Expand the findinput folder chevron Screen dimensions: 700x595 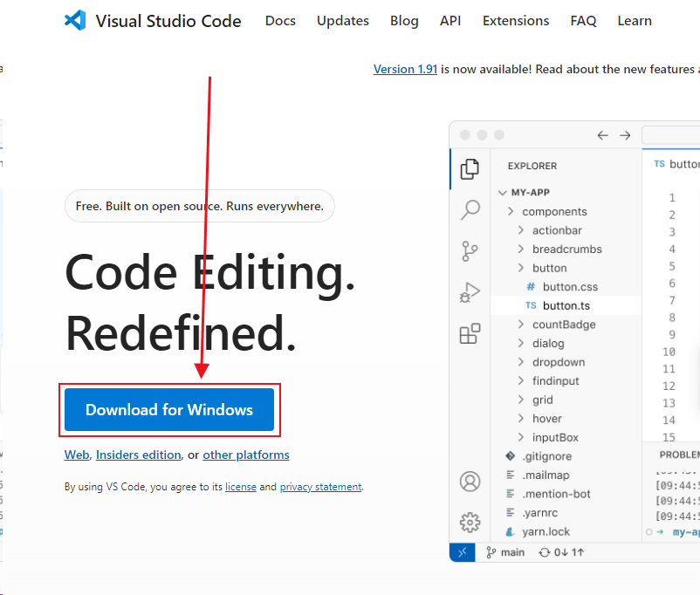point(520,380)
